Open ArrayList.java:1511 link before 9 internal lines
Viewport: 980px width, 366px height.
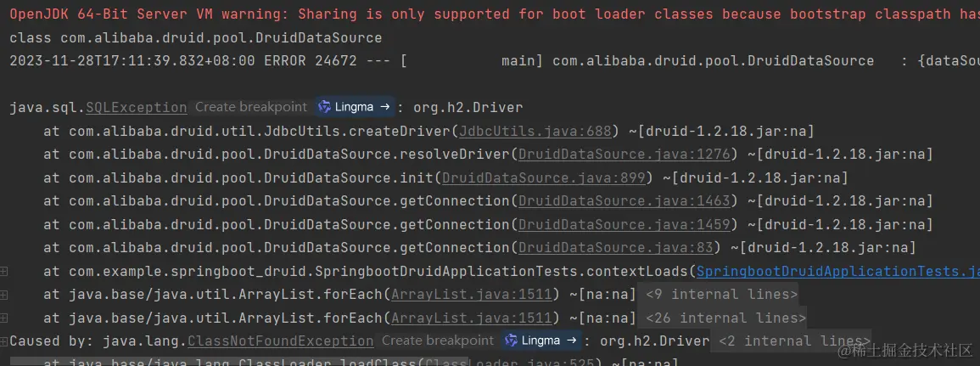[472, 295]
